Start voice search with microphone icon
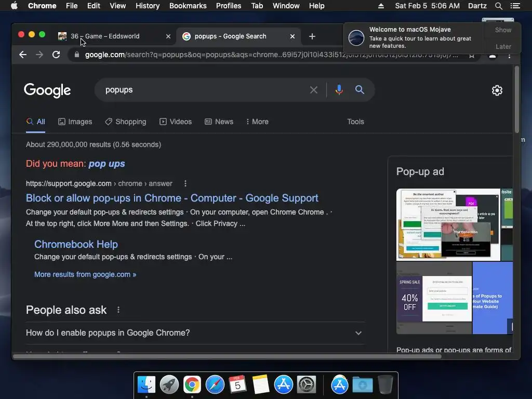 click(339, 90)
